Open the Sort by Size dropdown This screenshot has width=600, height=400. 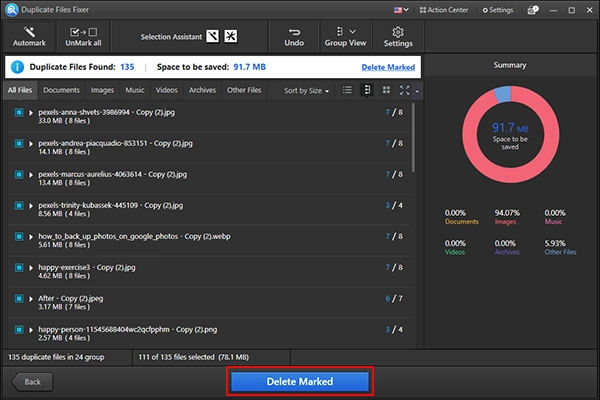306,91
